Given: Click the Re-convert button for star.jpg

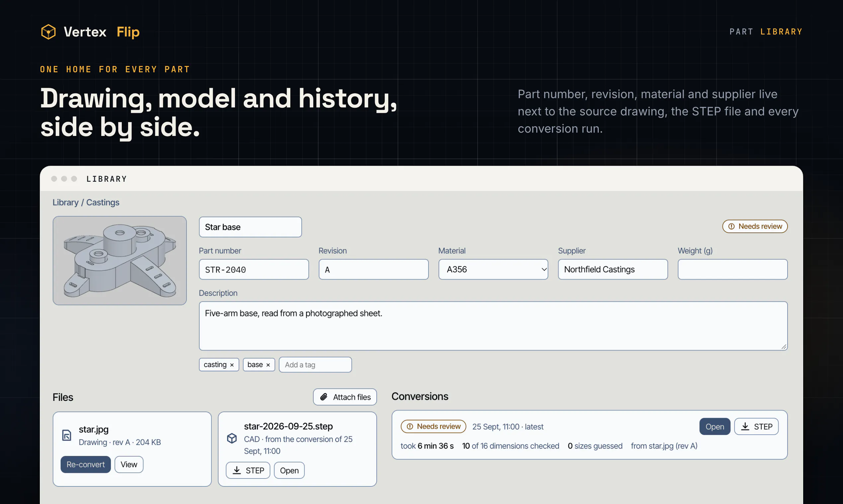Looking at the screenshot, I should pos(86,464).
